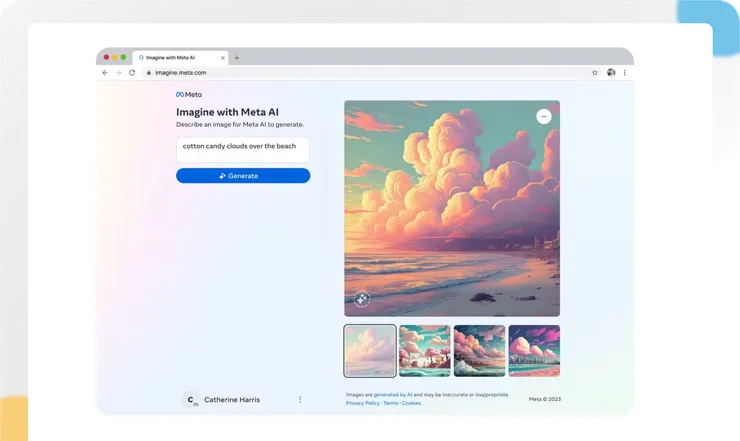Click the lock icon in address bar

tap(149, 73)
